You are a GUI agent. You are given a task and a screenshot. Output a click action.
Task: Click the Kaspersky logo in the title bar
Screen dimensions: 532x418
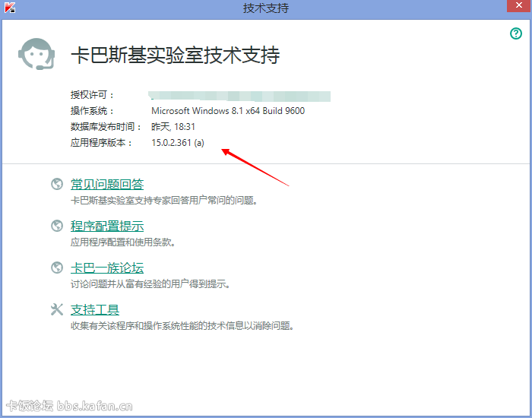[10, 8]
